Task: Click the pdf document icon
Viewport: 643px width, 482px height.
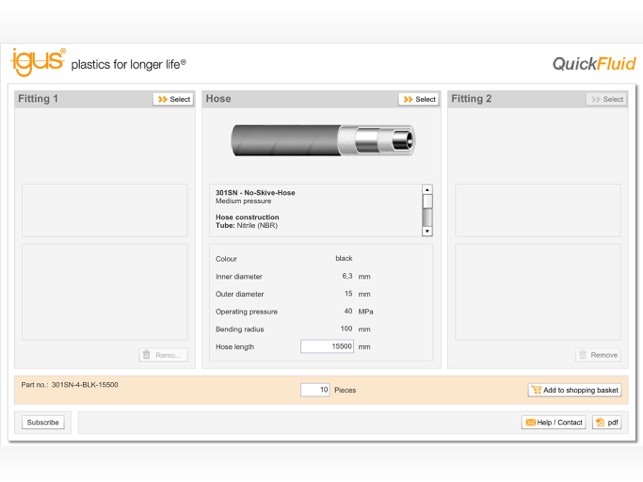Action: (600, 422)
